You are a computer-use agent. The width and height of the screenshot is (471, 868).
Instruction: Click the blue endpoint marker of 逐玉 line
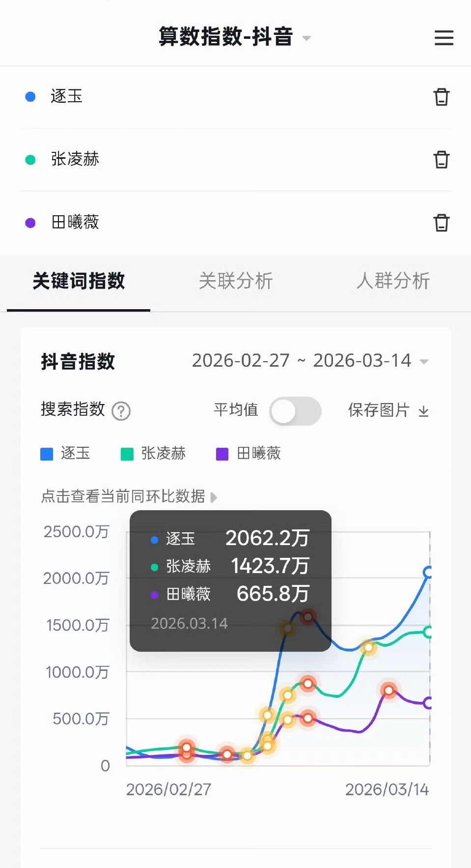pyautogui.click(x=428, y=572)
